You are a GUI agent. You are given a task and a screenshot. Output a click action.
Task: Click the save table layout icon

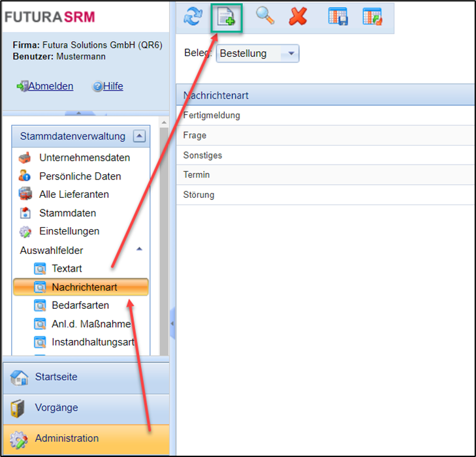[x=338, y=18]
